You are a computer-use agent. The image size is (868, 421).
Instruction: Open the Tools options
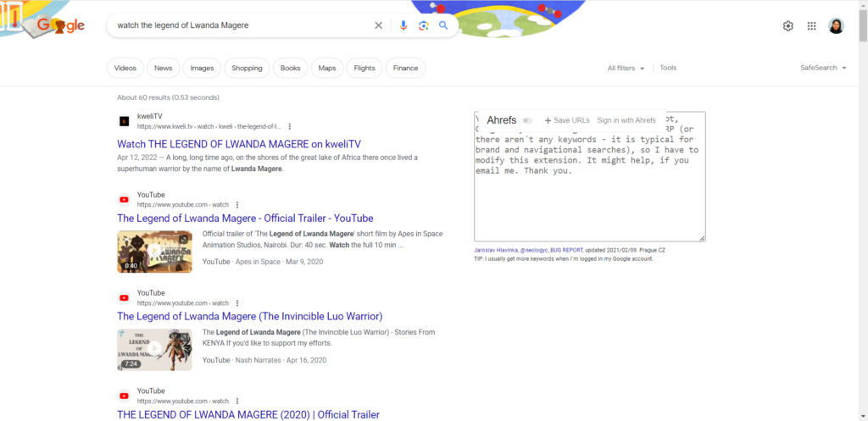[668, 68]
